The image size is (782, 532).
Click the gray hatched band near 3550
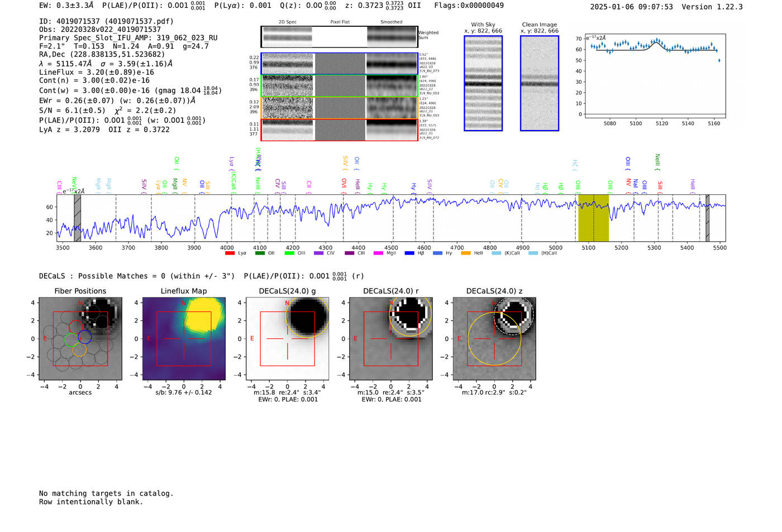pyautogui.click(x=78, y=218)
